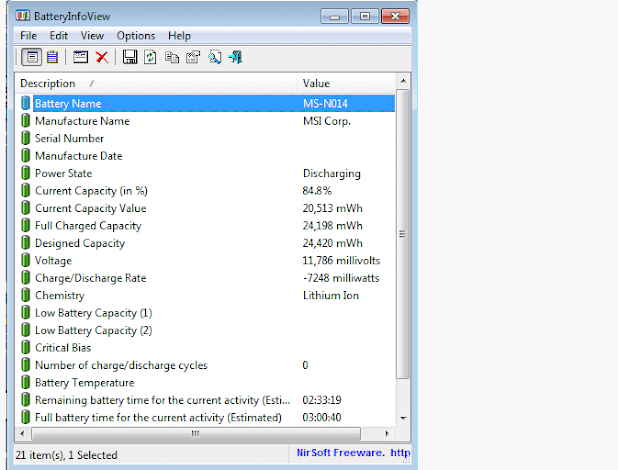Click the '02:33:19' remaining time value
The image size is (618, 470).
point(322,400)
